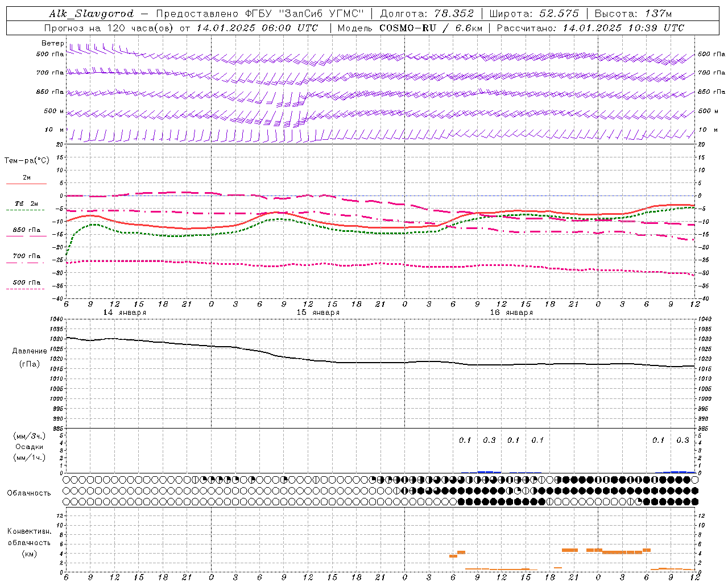Click the station name "Alk_Slavgorod" in header
This screenshot has width=728, height=582.
tap(92, 14)
